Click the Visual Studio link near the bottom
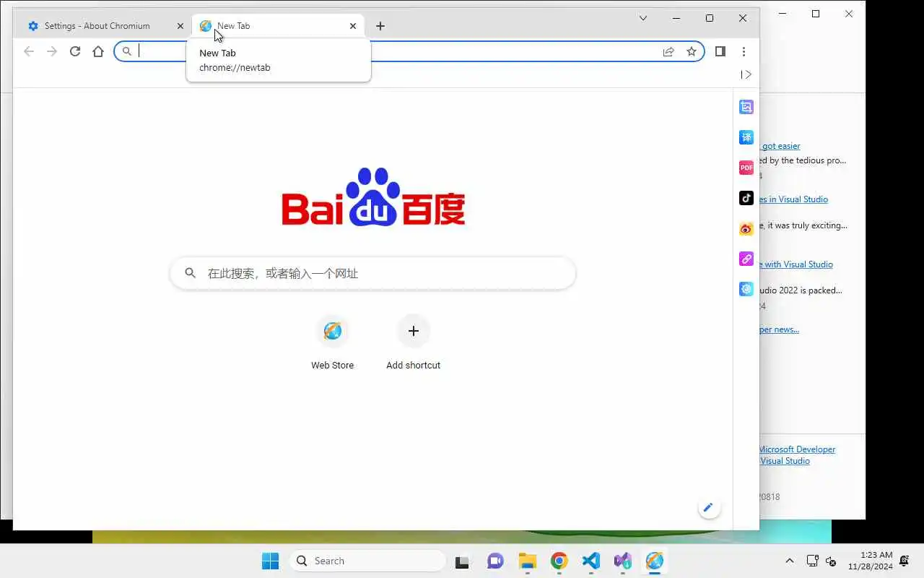The image size is (924, 578). [x=785, y=461]
